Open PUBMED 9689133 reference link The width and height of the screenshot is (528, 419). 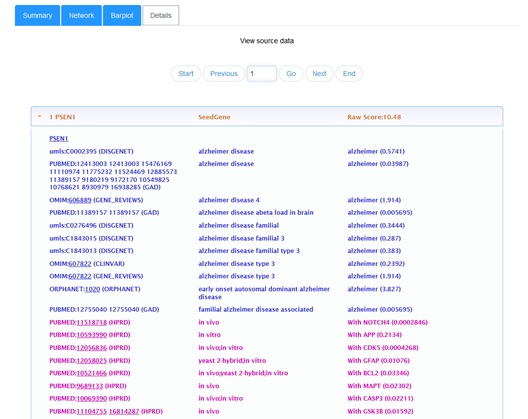pos(90,386)
